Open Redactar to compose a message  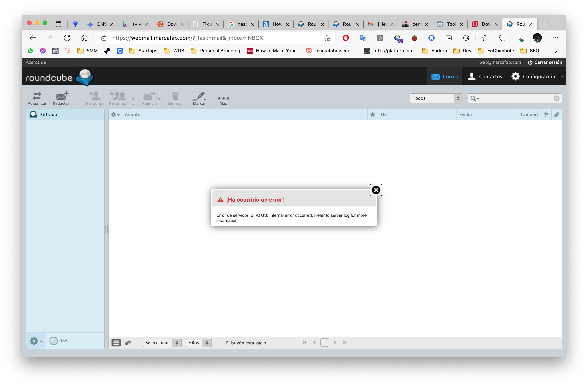click(x=61, y=98)
